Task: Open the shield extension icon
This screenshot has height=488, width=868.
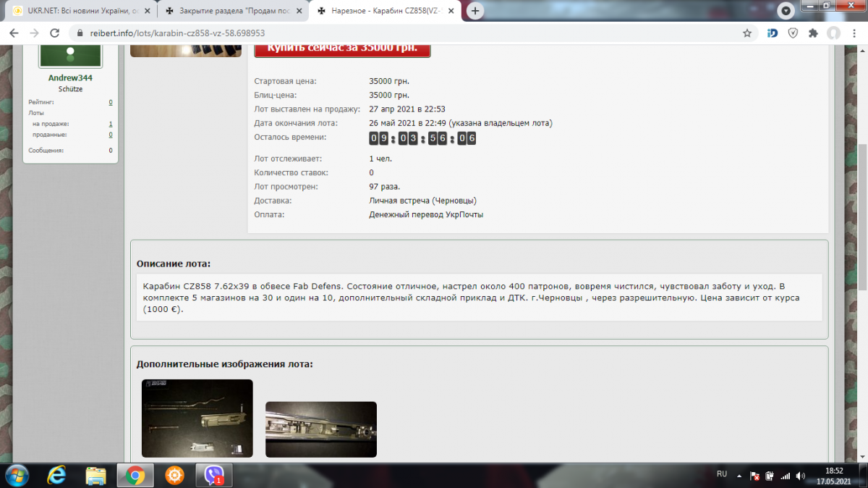Action: pos(793,33)
